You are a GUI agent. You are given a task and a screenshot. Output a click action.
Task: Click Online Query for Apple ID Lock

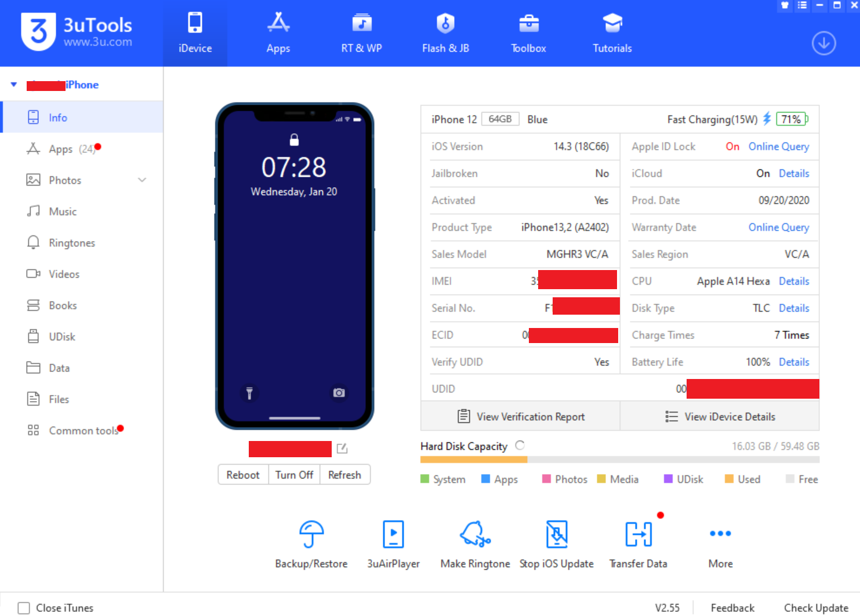pyautogui.click(x=778, y=147)
